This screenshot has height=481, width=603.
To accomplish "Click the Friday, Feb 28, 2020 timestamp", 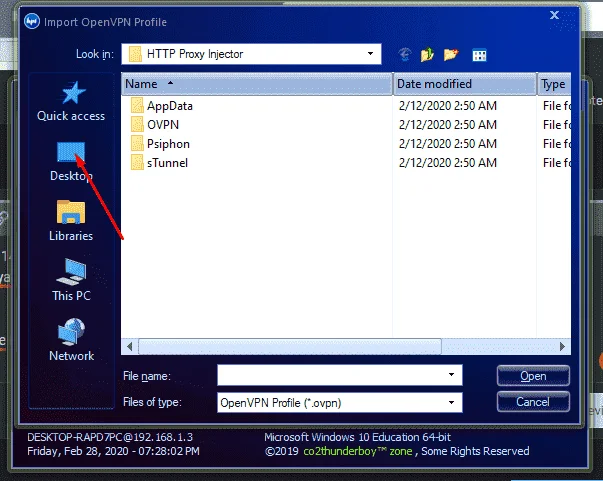I will coord(113,451).
